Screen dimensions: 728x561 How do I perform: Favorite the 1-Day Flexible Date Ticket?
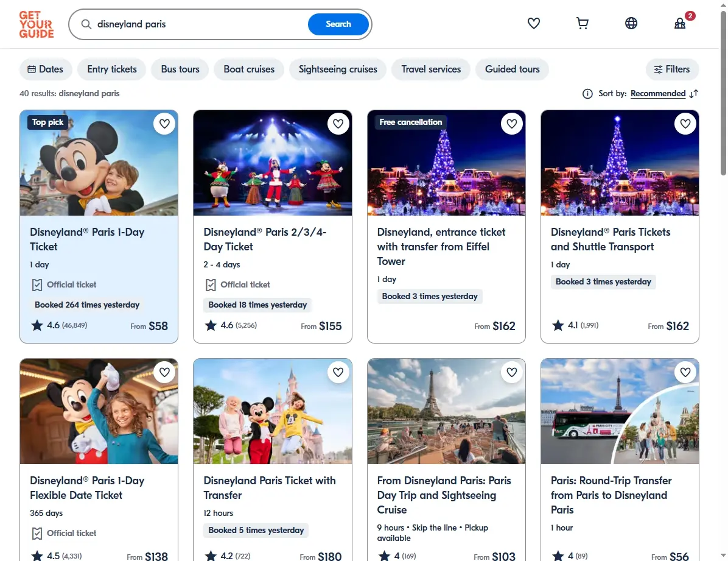coord(164,372)
